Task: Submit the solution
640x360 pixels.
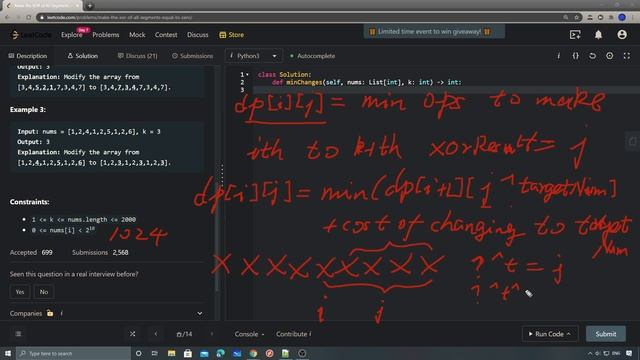Action: (606, 334)
